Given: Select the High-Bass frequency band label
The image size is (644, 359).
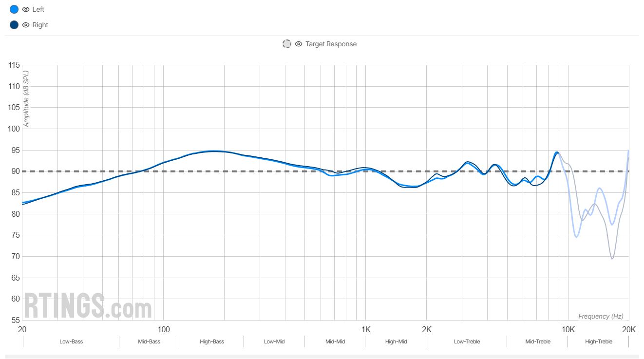Looking at the screenshot, I should (x=212, y=341).
